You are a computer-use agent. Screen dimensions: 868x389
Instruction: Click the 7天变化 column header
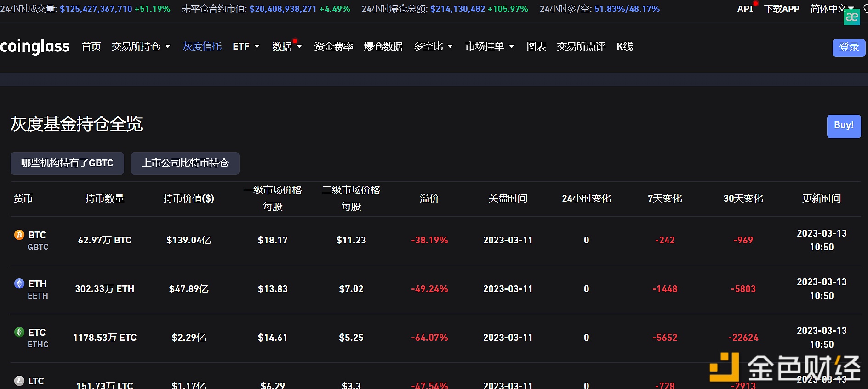665,198
